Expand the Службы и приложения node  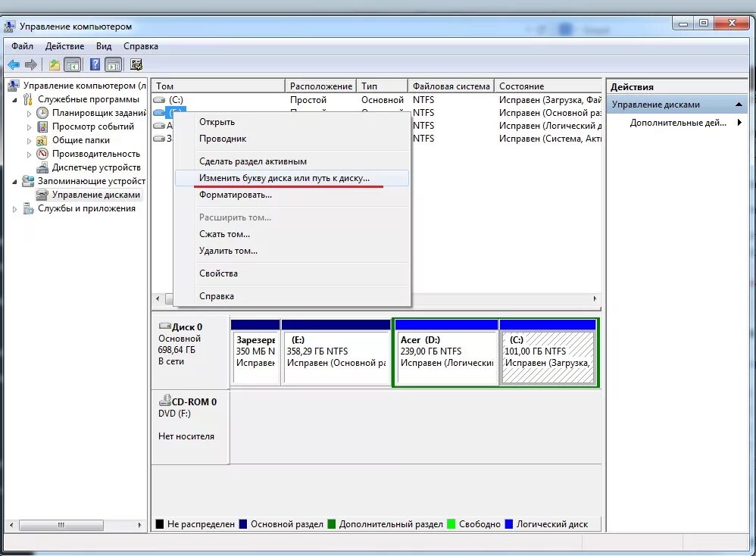point(14,209)
